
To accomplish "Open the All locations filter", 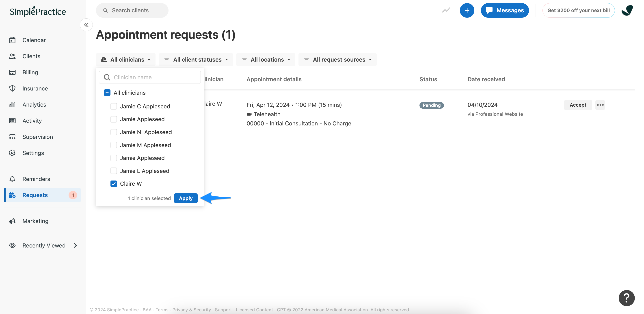I will click(x=266, y=59).
